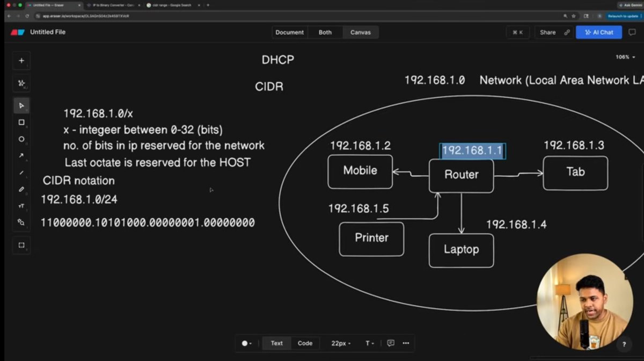Viewport: 644px width, 361px height.
Task: Click the browser address bar URL
Action: (x=86, y=16)
